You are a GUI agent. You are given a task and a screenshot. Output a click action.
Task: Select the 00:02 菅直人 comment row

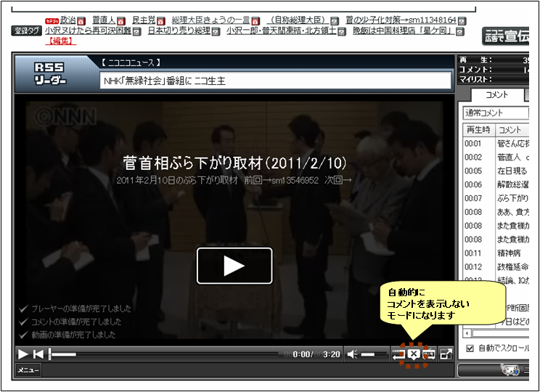coord(496,157)
